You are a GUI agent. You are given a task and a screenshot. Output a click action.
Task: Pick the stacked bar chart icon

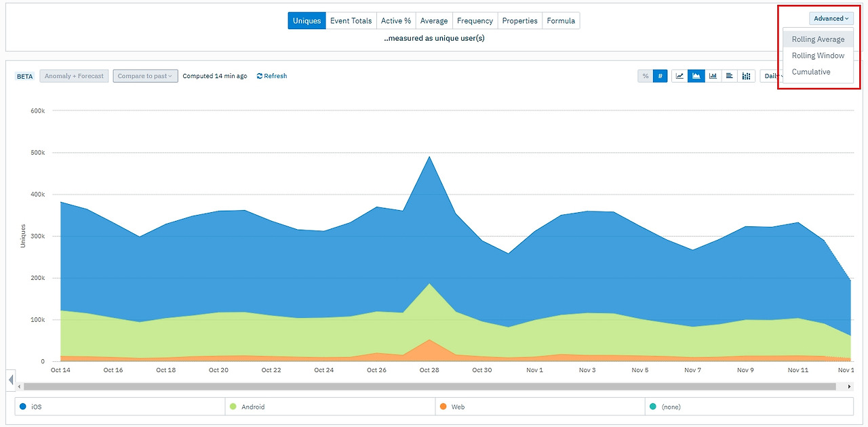coord(747,76)
